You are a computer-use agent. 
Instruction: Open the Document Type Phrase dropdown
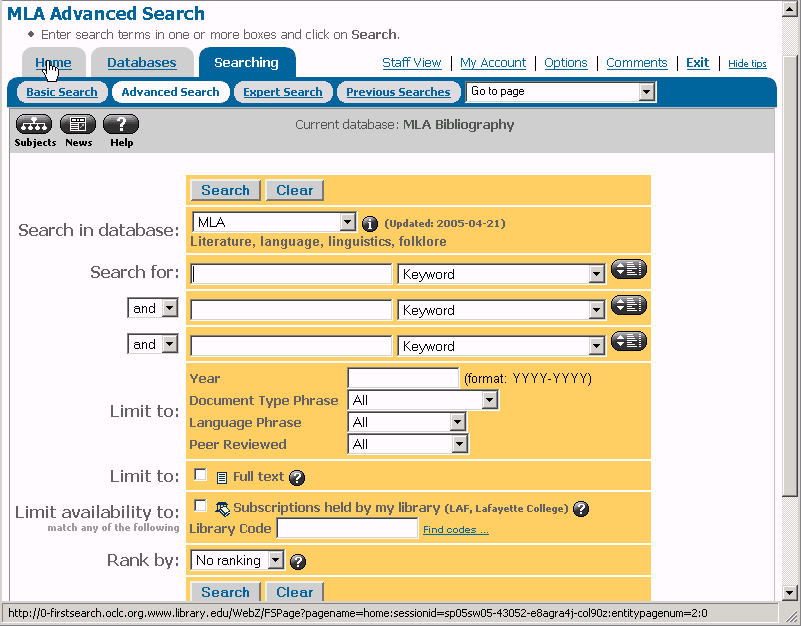coord(423,400)
